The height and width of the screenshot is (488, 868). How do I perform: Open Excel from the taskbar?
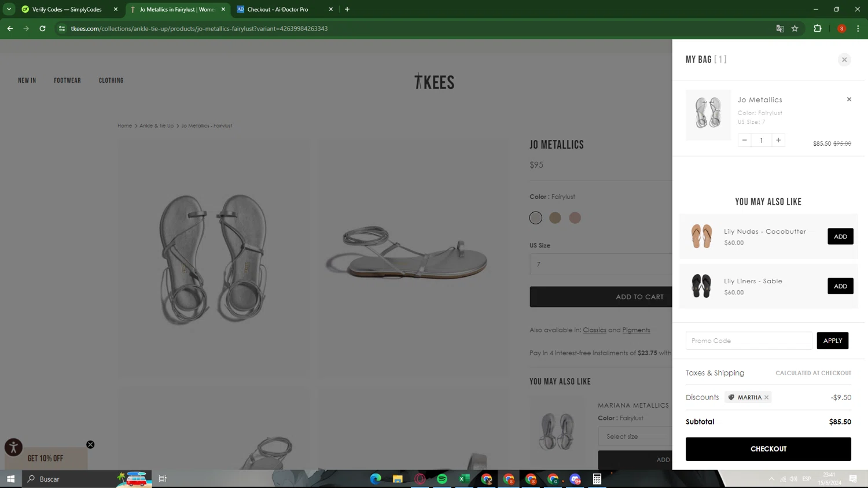point(464,479)
